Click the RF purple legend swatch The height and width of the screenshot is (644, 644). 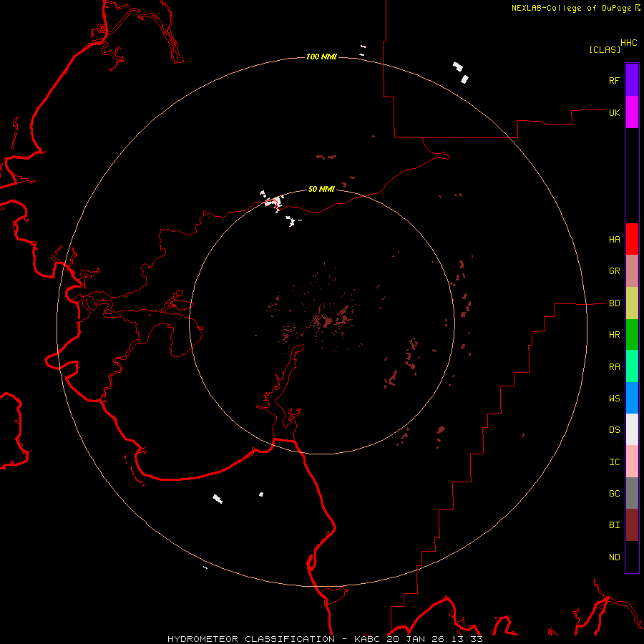(x=632, y=80)
